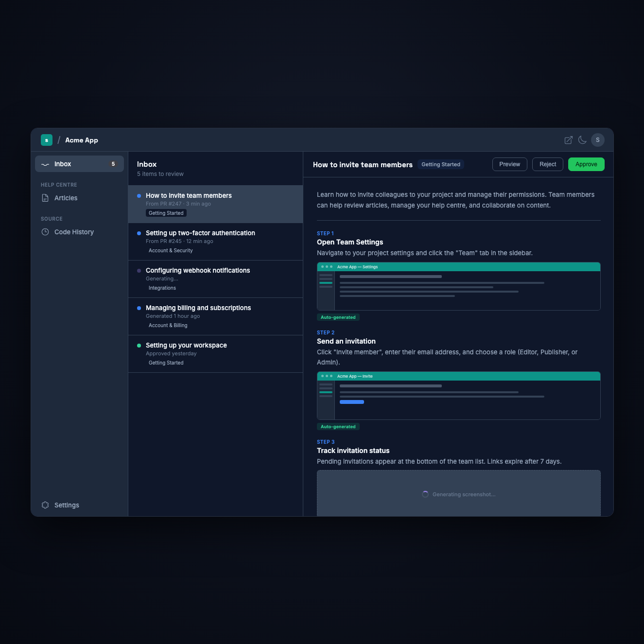644x644 pixels.
Task: Click 'Approved yesterday' text
Action: 171,353
